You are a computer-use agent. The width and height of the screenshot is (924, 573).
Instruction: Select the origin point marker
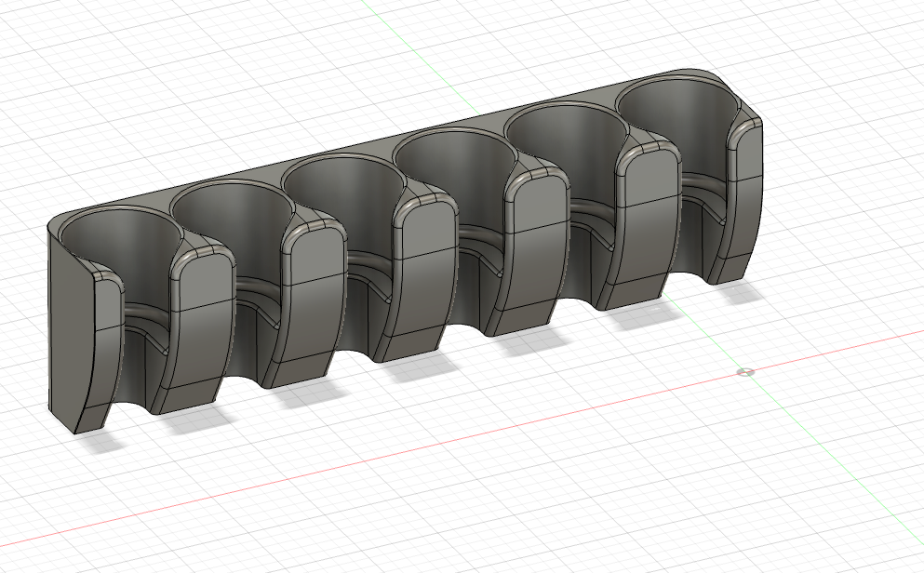[746, 373]
